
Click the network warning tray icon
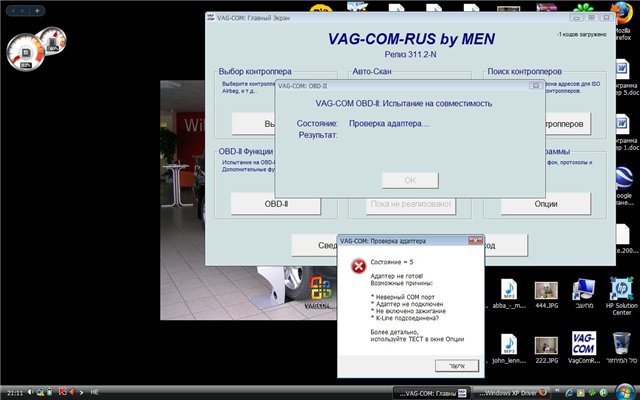tap(40, 392)
